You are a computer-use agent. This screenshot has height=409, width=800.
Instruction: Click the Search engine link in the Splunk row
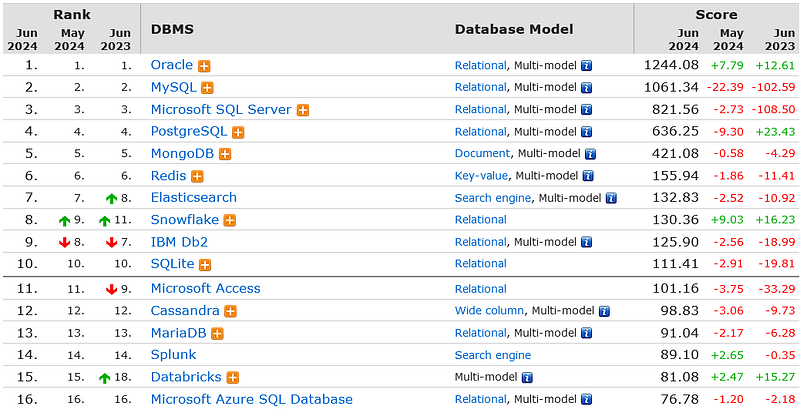click(492, 355)
